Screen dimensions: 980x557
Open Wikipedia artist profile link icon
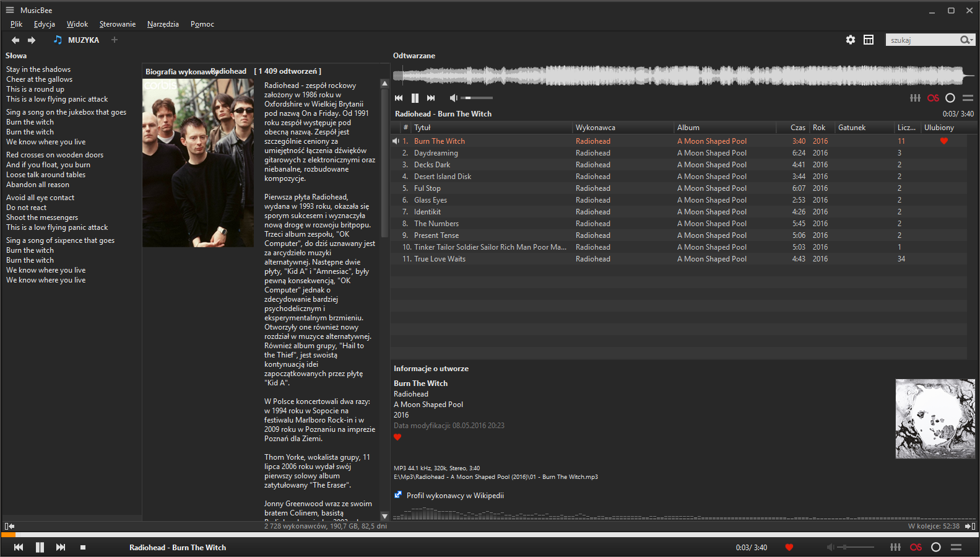(398, 495)
